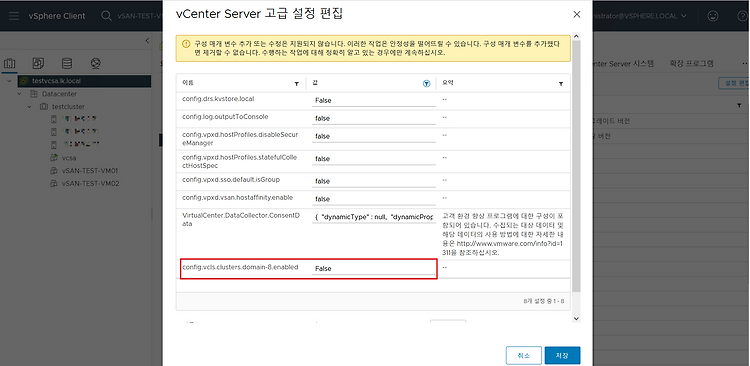Collapse the testcluster tree node
750x366 pixels.
[x=30, y=107]
